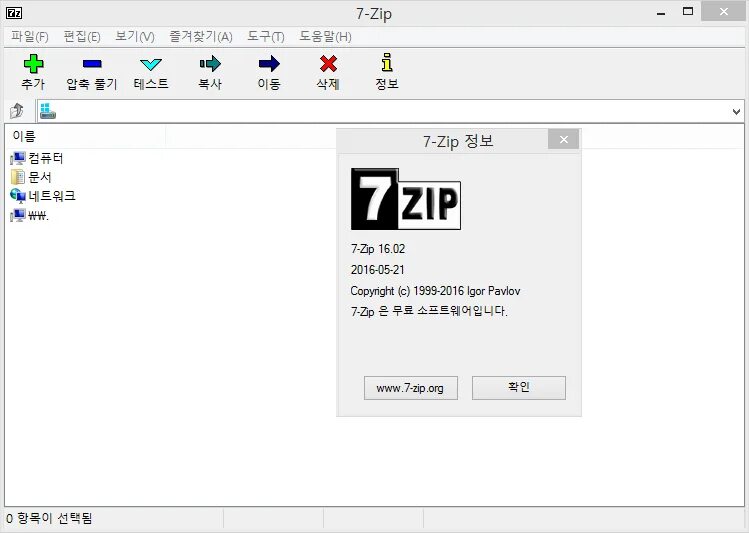Open the 정보 (Info) toolbar icon
The height and width of the screenshot is (533, 749).
pos(387,63)
